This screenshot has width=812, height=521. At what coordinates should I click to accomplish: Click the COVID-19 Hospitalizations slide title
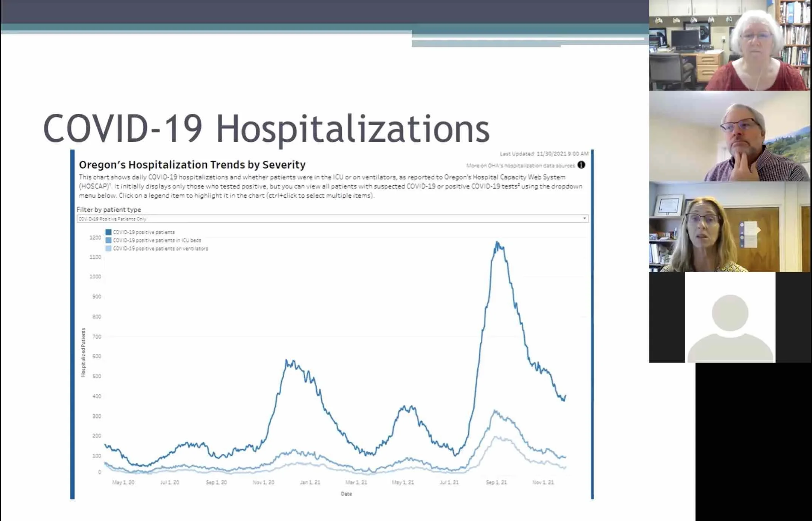pyautogui.click(x=266, y=129)
